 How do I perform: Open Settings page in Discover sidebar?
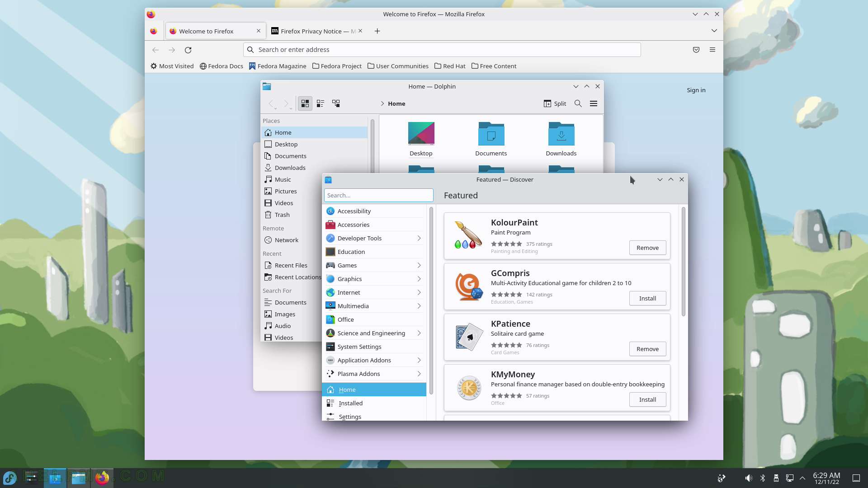click(x=374, y=416)
